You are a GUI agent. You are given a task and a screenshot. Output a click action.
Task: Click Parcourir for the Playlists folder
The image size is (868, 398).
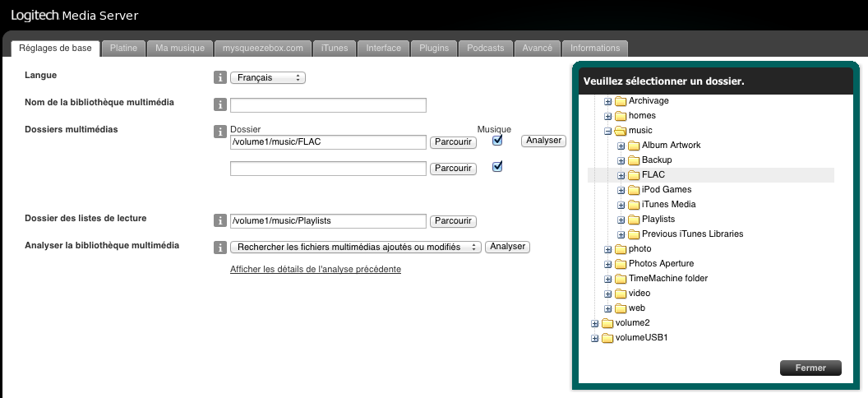[x=453, y=221]
